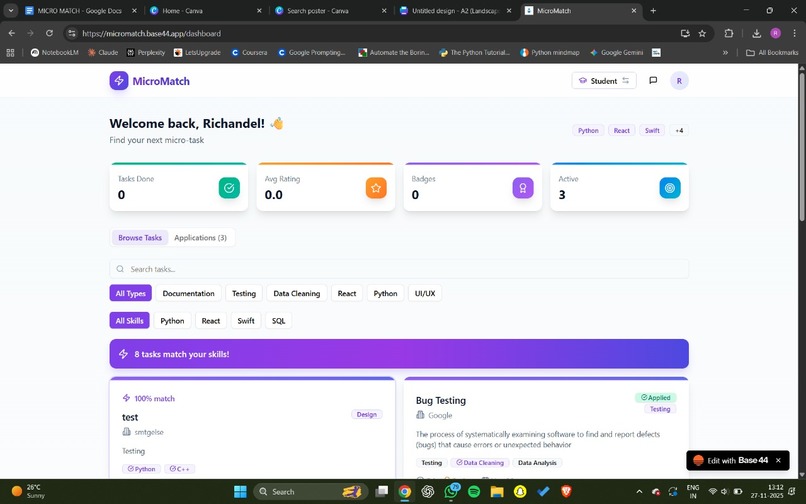Screen dimensions: 806x504
Task: Click the C++ skill tag on test card
Action: (x=179, y=469)
